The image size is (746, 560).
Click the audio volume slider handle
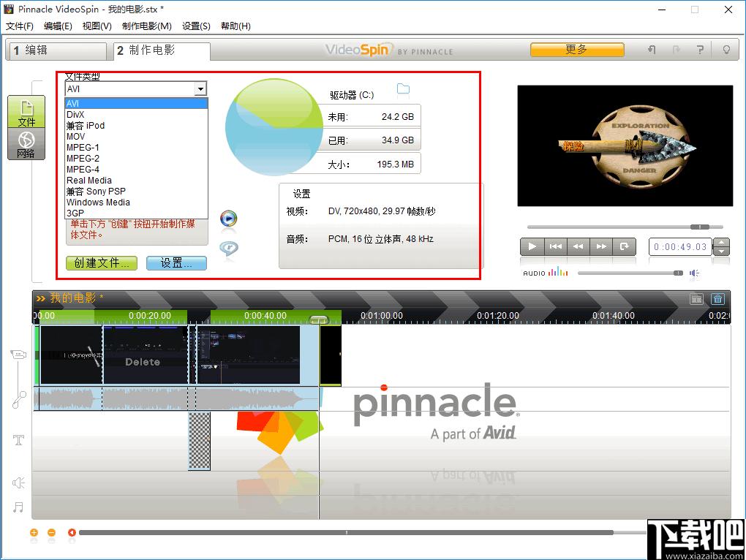click(x=678, y=273)
